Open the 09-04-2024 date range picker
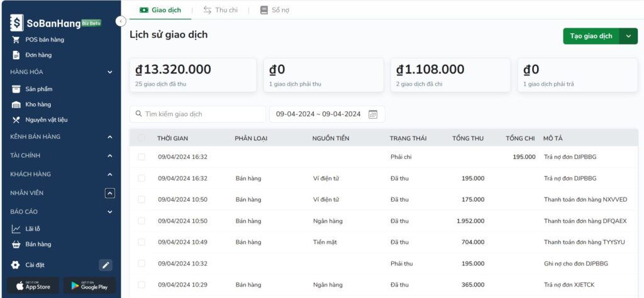The width and height of the screenshot is (644, 298). pos(327,114)
